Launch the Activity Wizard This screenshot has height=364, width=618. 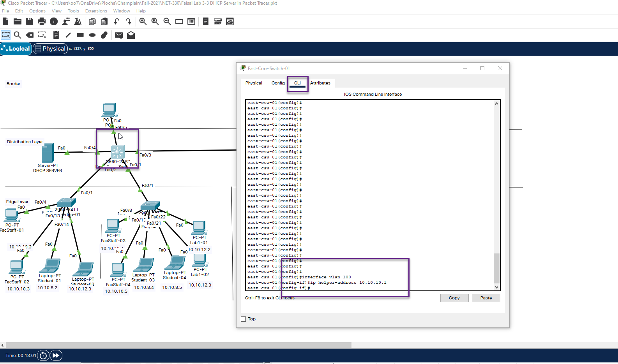point(78,21)
